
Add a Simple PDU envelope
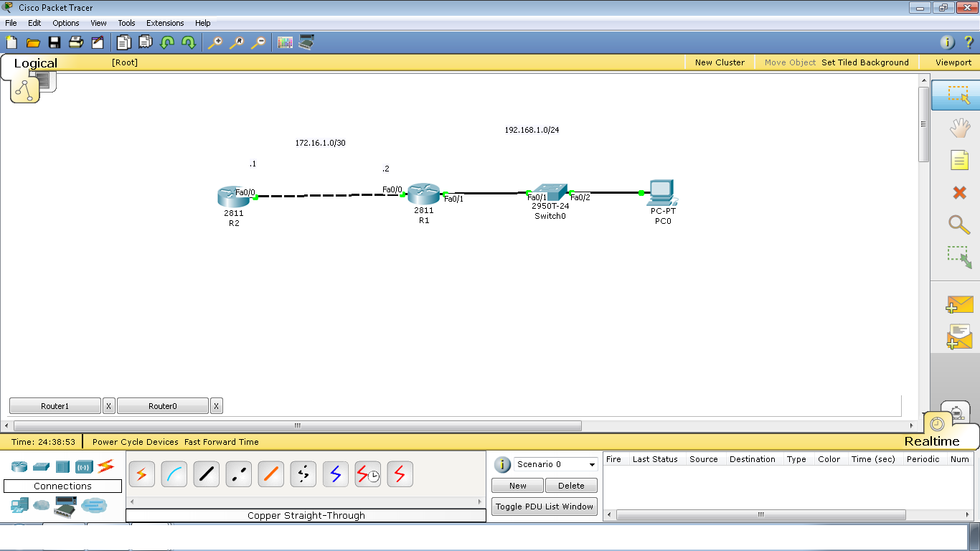click(959, 304)
